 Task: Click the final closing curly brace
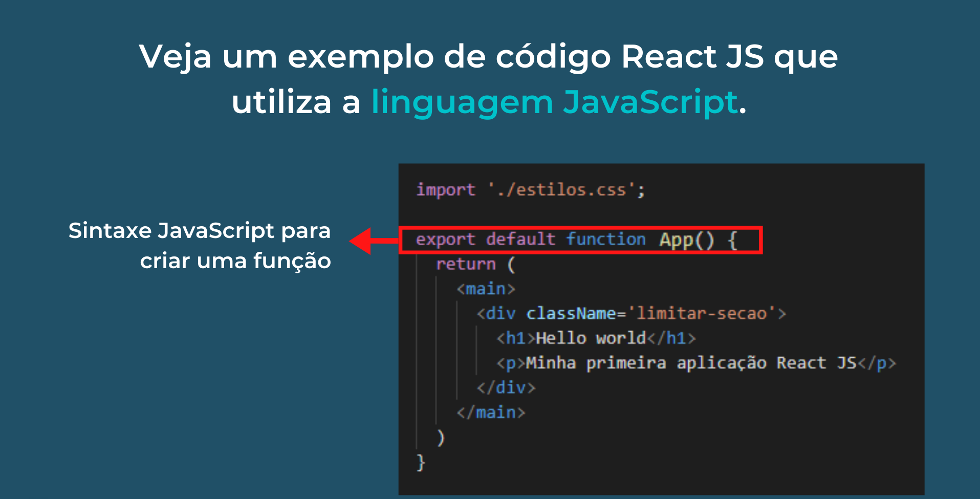point(421,462)
